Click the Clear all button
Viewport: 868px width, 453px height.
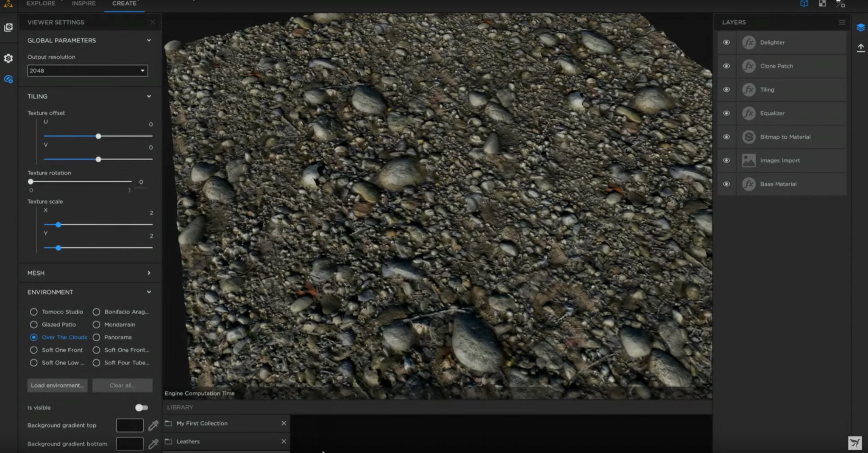pyautogui.click(x=122, y=385)
